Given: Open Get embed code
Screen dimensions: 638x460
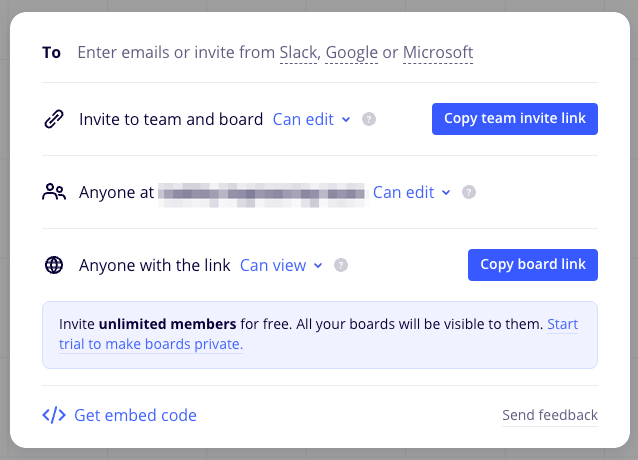Looking at the screenshot, I should click(135, 415).
